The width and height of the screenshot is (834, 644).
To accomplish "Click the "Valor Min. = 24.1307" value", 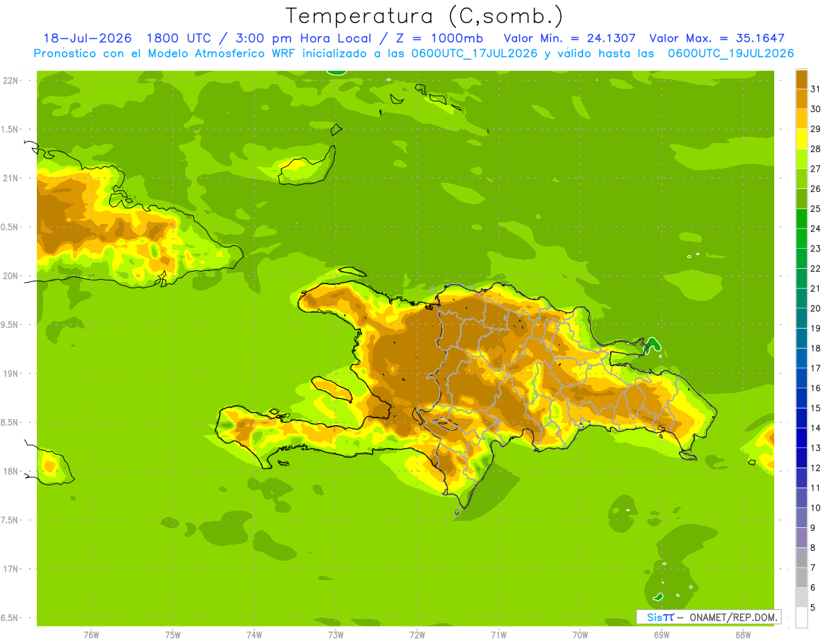I will click(569, 39).
